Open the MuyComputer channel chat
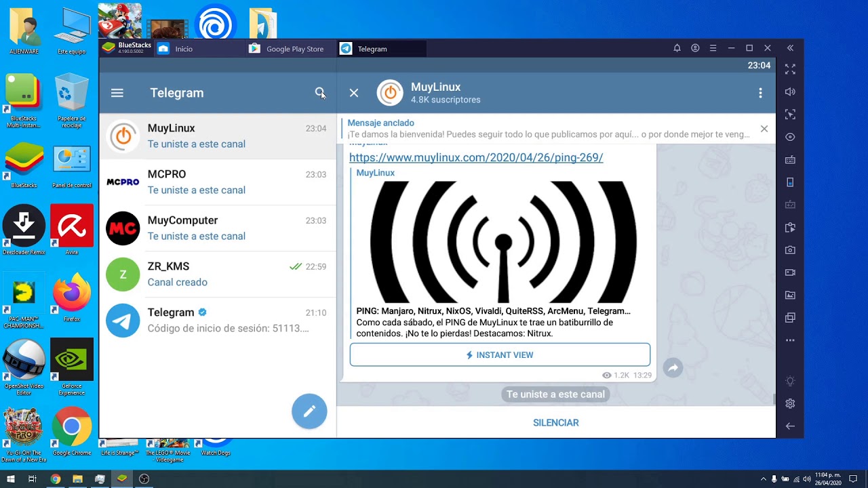The image size is (868, 488). point(218,228)
